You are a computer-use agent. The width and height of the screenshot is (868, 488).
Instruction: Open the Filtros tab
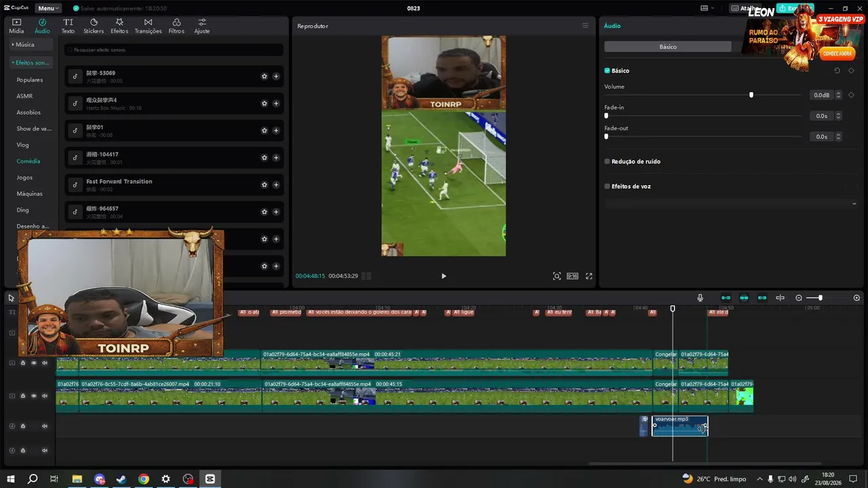tap(176, 26)
